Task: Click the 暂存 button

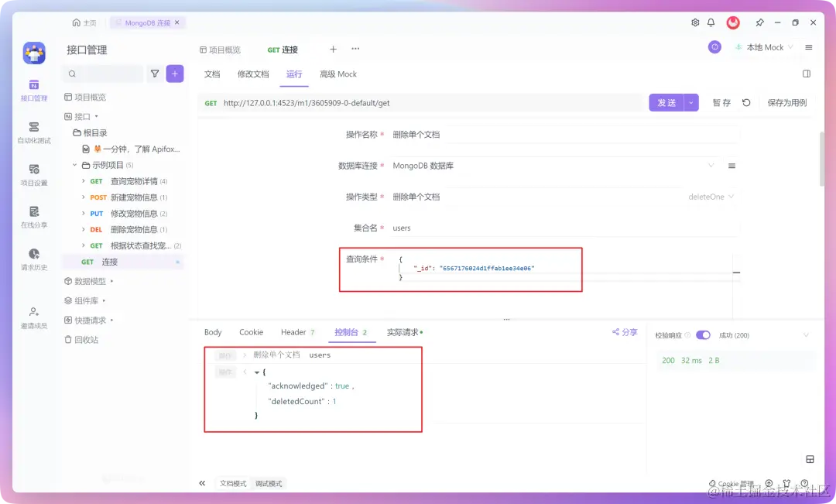Action: (722, 102)
